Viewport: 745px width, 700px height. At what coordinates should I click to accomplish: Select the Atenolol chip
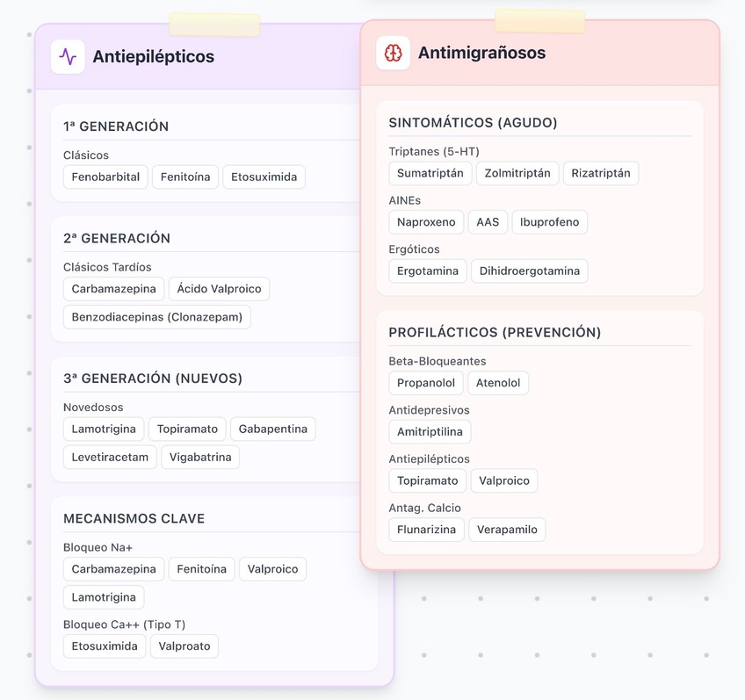498,383
